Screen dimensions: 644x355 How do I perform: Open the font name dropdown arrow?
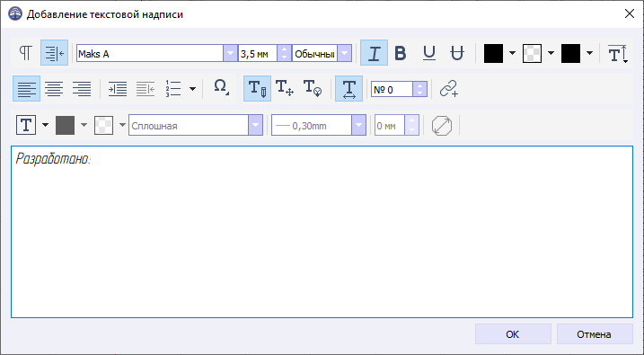[230, 53]
